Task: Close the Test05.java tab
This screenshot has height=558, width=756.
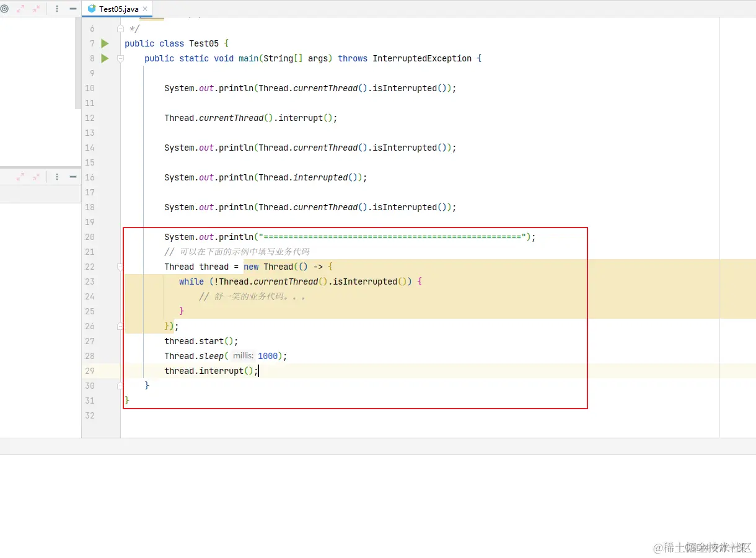Action: coord(146,9)
